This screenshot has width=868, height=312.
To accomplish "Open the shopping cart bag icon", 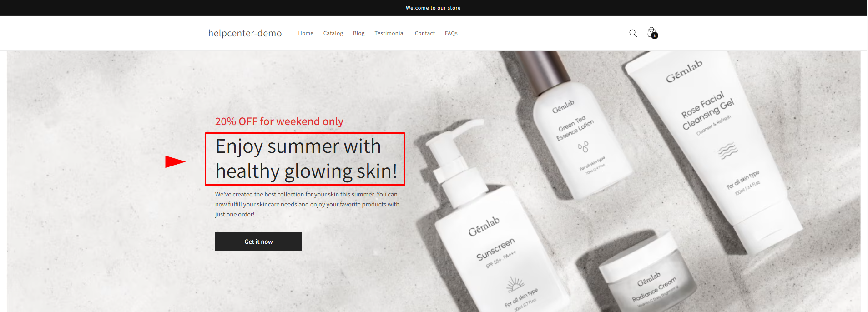I will tap(651, 32).
